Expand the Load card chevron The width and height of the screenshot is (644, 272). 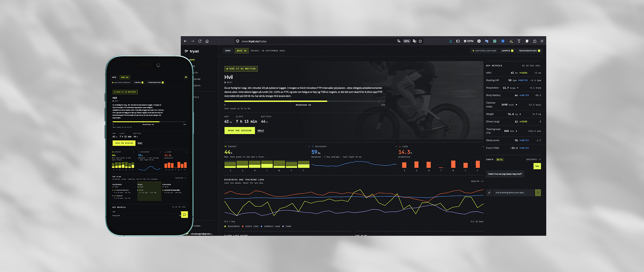(483, 146)
